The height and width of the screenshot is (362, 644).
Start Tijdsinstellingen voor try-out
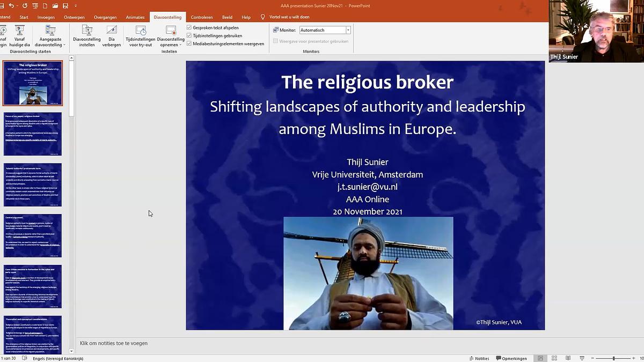(141, 36)
